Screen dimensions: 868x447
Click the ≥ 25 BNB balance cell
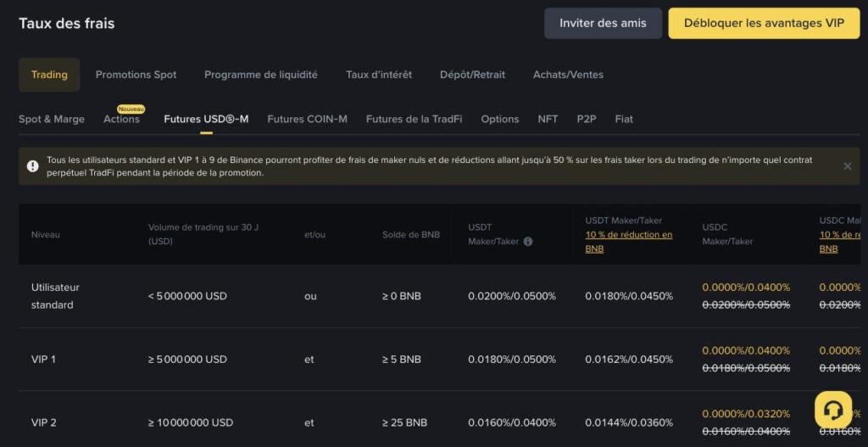(404, 422)
